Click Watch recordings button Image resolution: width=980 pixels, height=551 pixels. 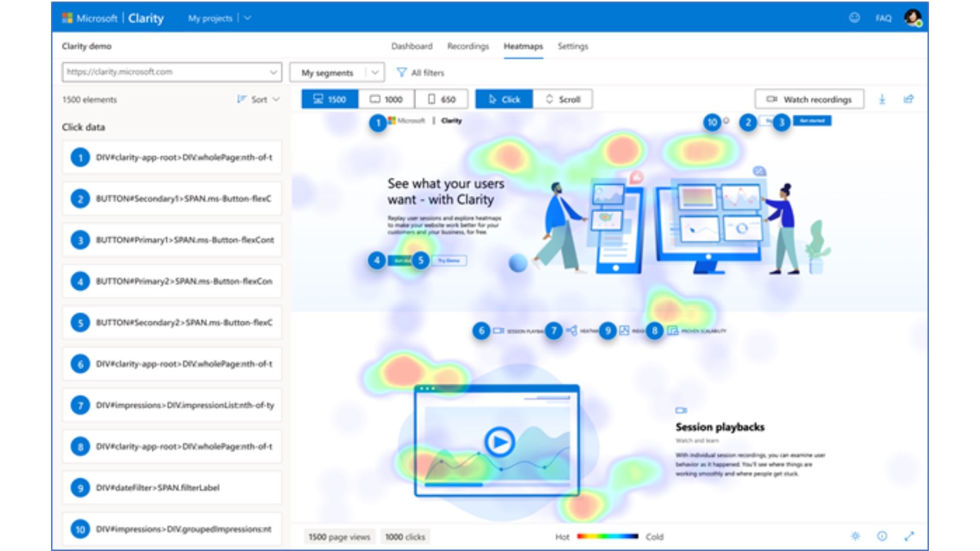(x=810, y=99)
